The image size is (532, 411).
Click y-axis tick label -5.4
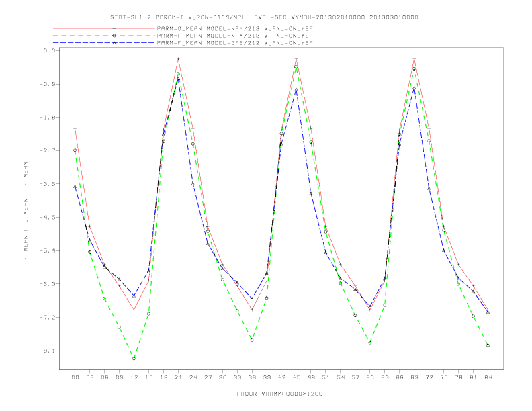(48, 250)
